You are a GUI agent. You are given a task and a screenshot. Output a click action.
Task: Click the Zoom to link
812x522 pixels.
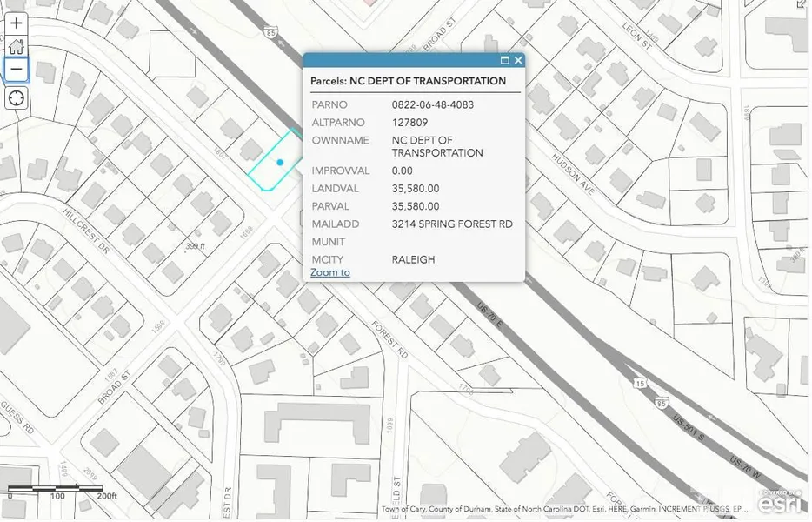pyautogui.click(x=330, y=273)
